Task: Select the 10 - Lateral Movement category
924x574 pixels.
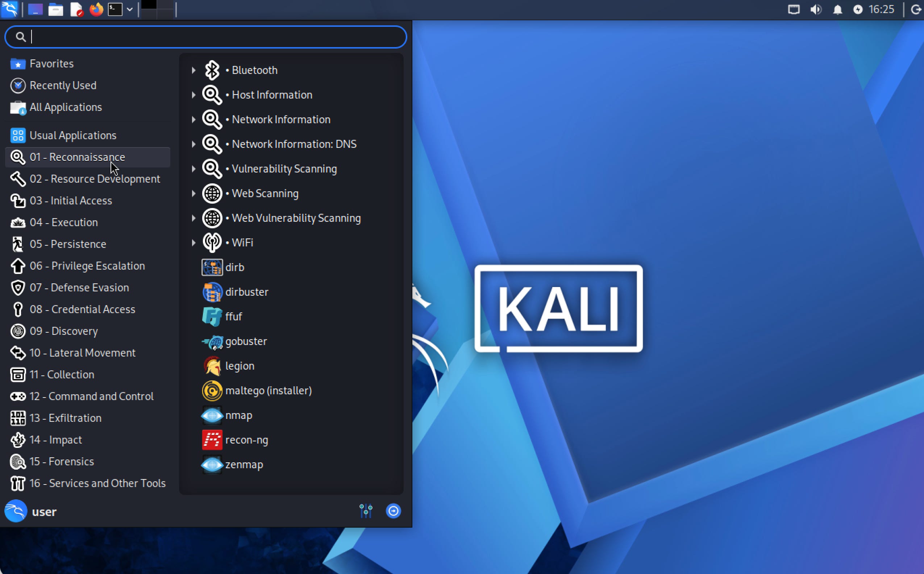Action: point(88,353)
